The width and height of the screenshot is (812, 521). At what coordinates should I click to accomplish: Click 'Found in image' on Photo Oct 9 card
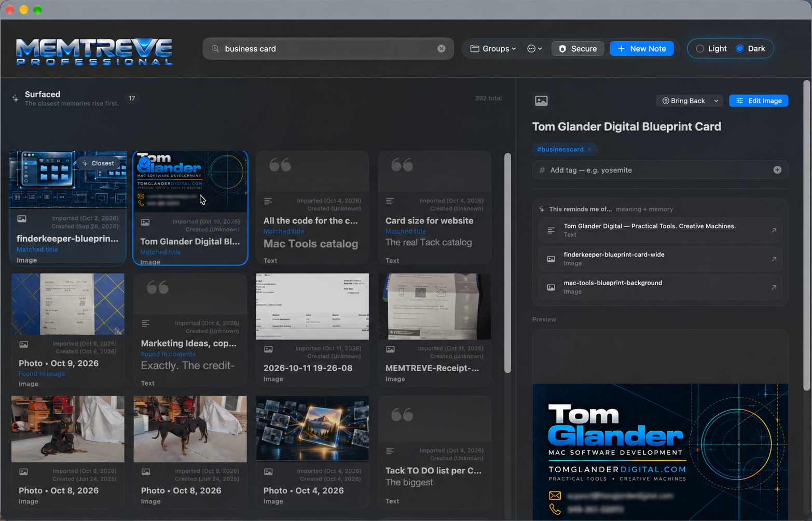42,374
